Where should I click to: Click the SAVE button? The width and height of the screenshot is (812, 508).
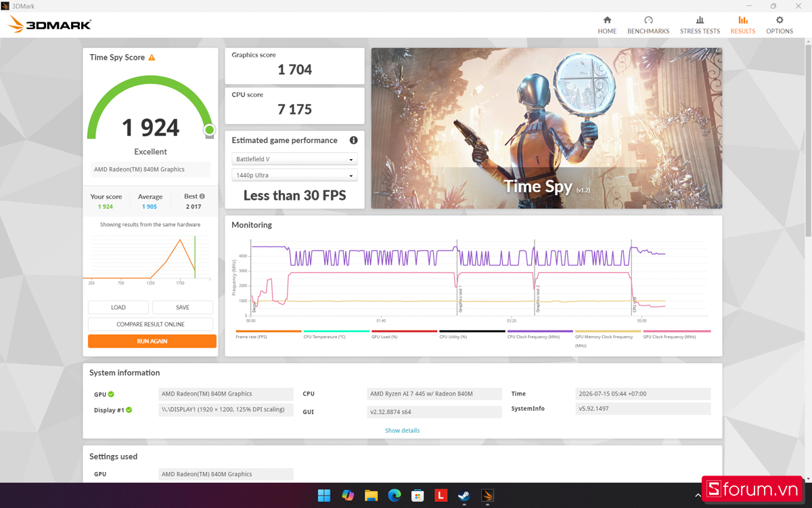(183, 308)
